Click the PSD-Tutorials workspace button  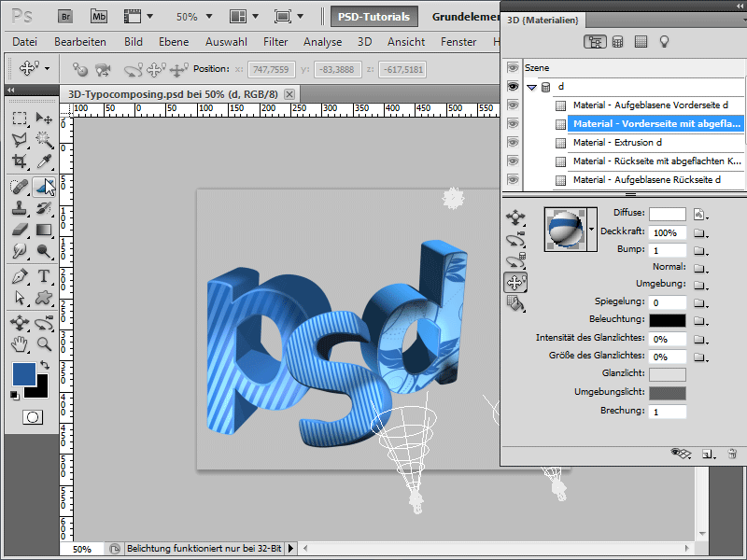coord(374,17)
